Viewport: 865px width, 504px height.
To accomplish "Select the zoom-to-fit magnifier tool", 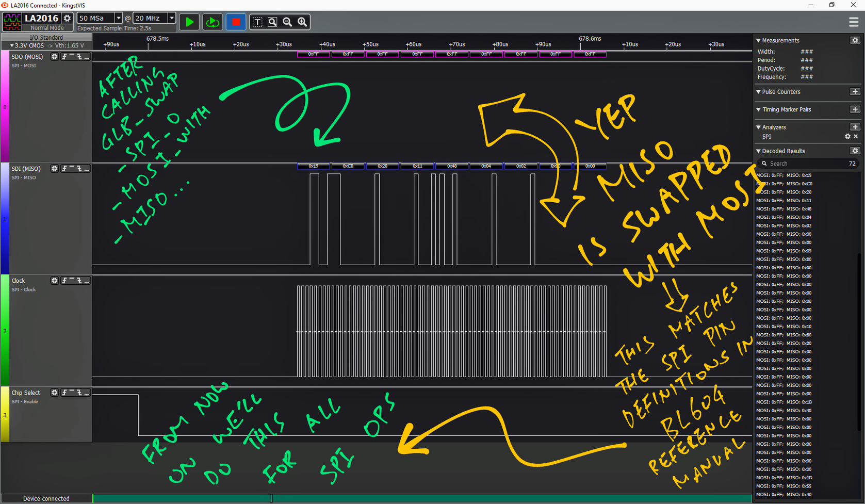I will pos(272,22).
